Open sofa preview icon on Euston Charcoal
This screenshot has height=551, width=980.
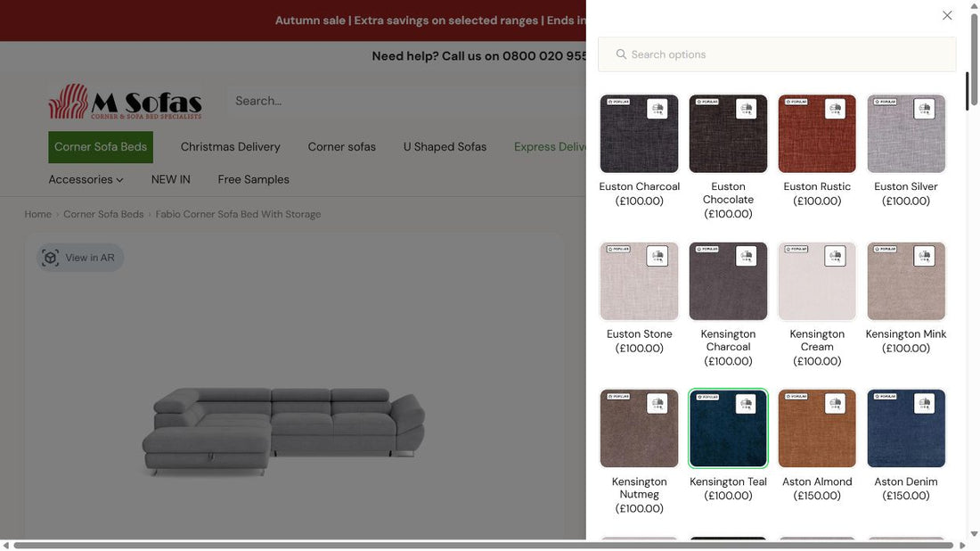pos(657,109)
